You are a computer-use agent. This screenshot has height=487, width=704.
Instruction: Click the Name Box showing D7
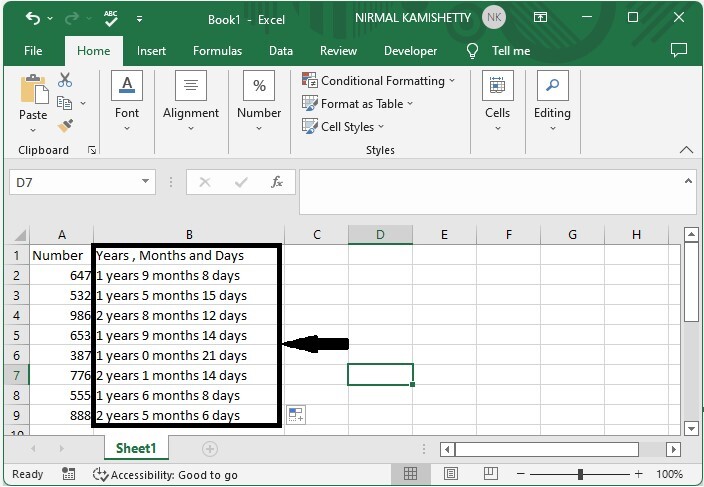[x=74, y=182]
